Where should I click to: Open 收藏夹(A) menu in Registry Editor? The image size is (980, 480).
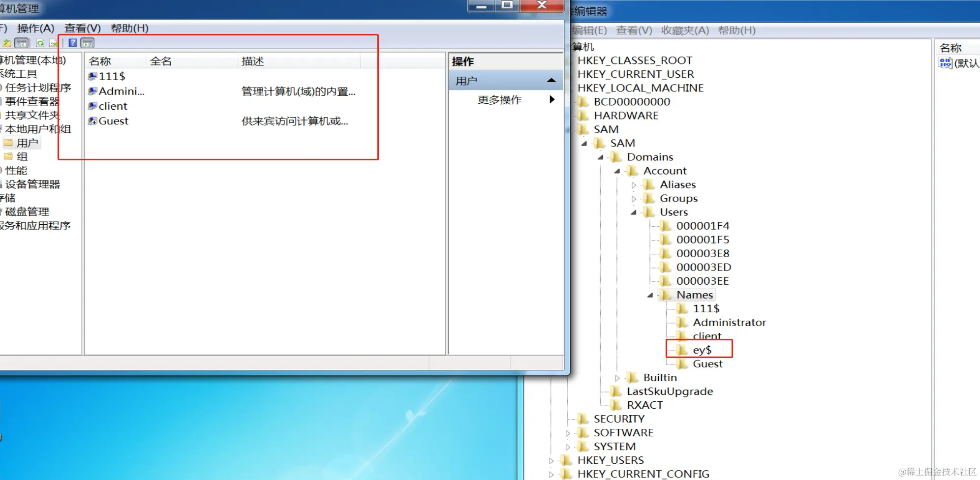[685, 30]
